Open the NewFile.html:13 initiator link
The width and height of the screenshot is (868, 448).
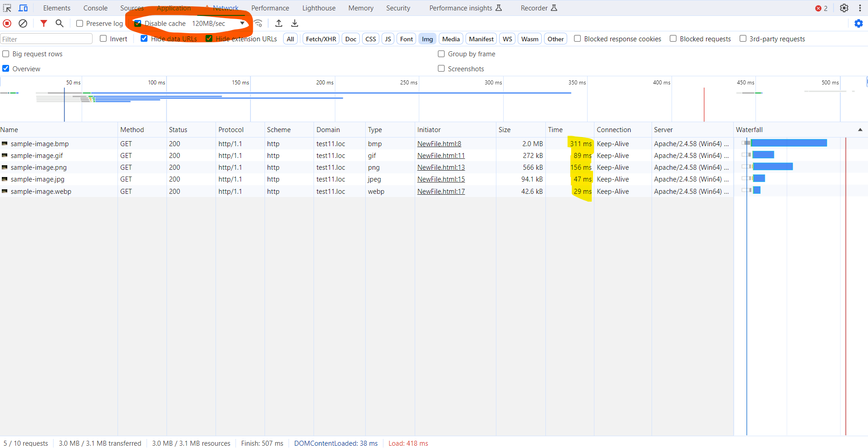click(441, 167)
